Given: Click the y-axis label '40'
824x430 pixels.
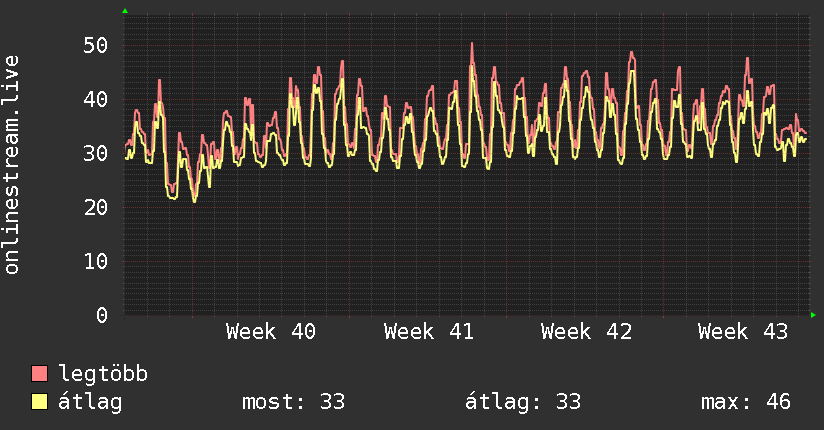Looking at the screenshot, I should click(x=96, y=99).
